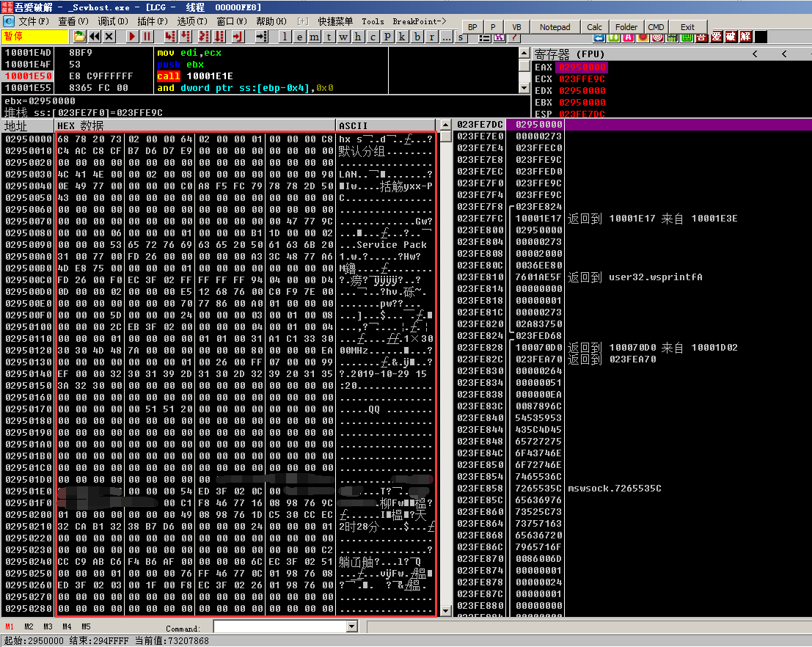Select the EAX register value 02950000

[582, 67]
